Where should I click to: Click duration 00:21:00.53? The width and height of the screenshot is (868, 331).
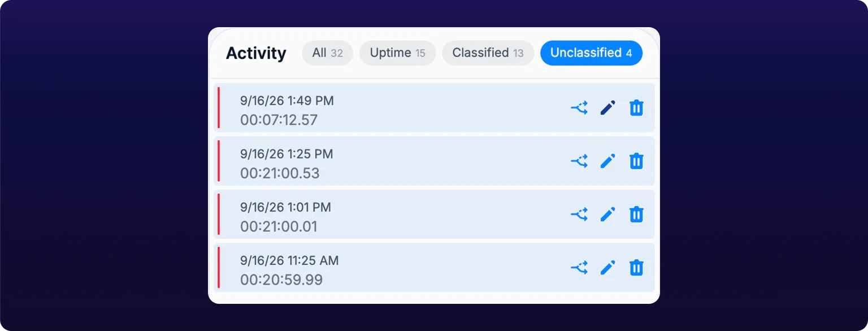tap(280, 173)
